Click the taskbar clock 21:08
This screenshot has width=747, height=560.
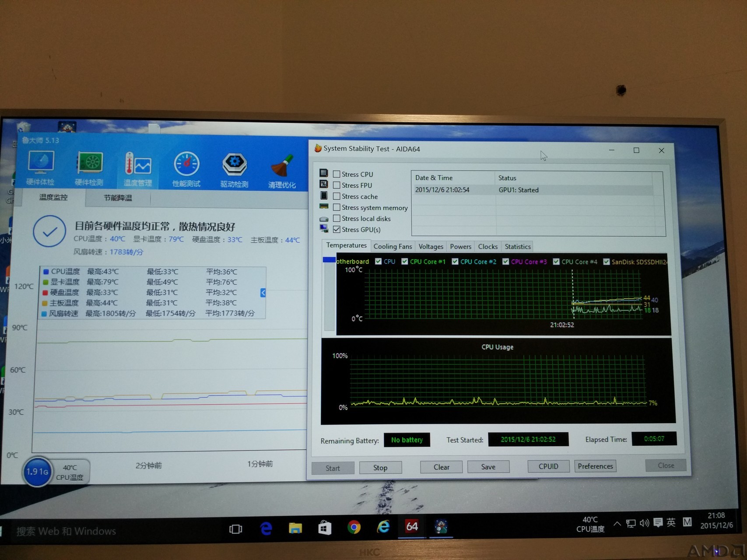(x=717, y=521)
